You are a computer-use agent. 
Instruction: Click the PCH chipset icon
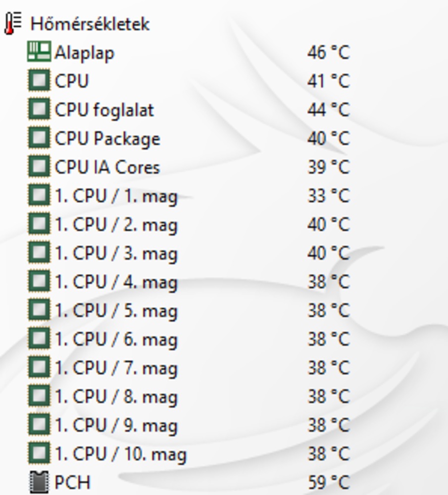point(39,482)
